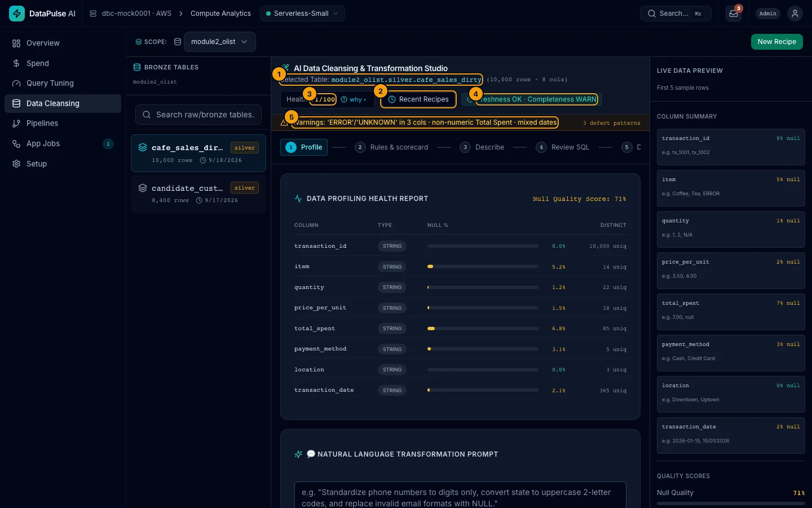Open the Pipelines branch icon
The image size is (812, 508).
16,124
